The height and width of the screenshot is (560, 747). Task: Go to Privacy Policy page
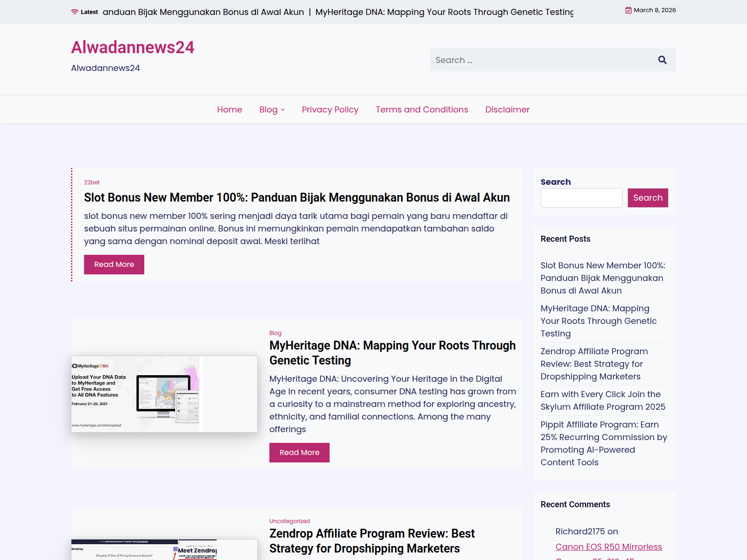[330, 110]
